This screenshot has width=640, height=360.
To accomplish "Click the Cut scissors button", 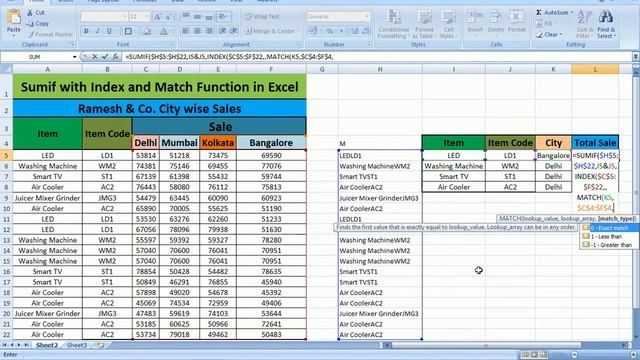I will (36, 13).
